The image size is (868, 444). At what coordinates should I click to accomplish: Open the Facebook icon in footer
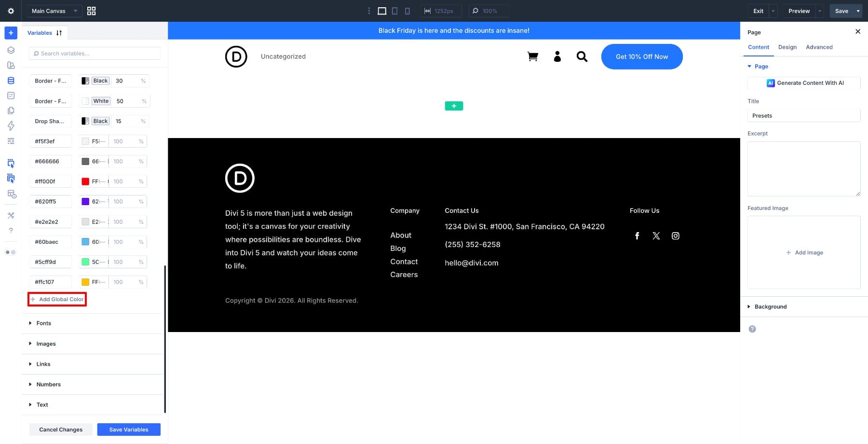point(637,236)
